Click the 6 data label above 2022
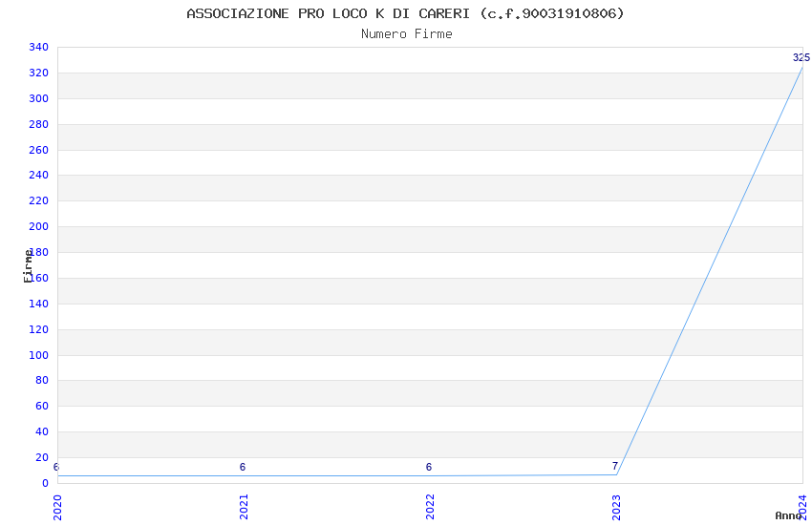 pos(429,467)
